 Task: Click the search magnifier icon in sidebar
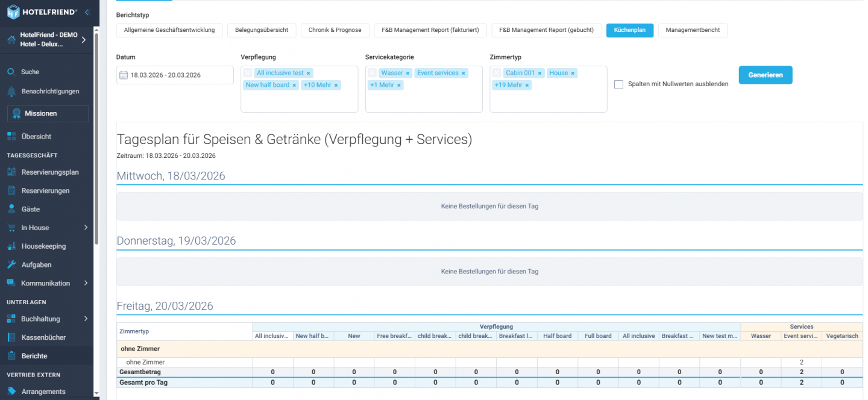[x=11, y=72]
